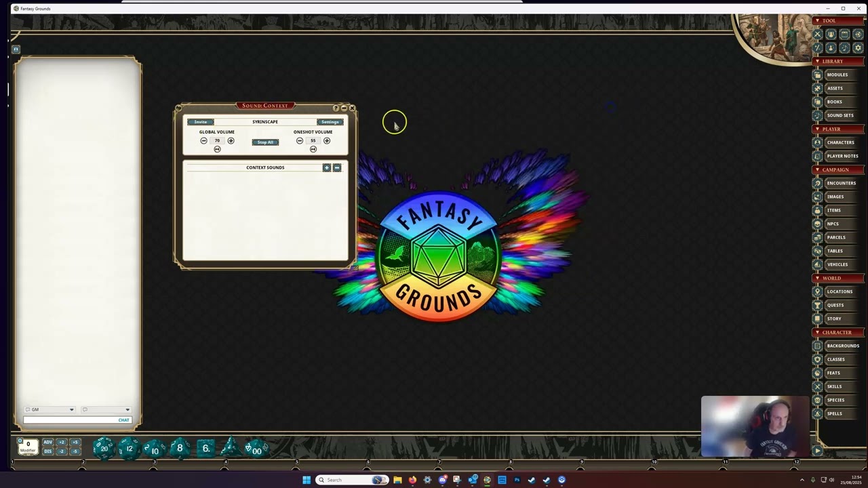The height and width of the screenshot is (488, 868).
Task: Toggle the +2 modifier button
Action: (62, 443)
